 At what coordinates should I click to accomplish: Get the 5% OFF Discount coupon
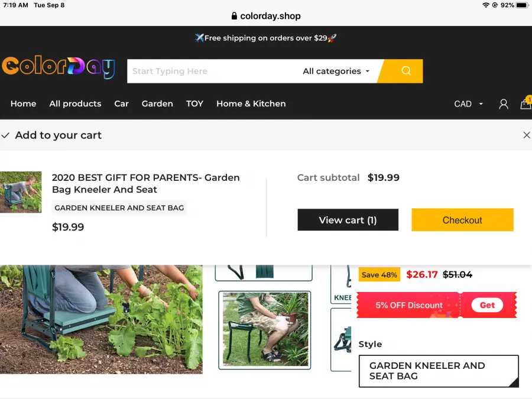(x=487, y=305)
